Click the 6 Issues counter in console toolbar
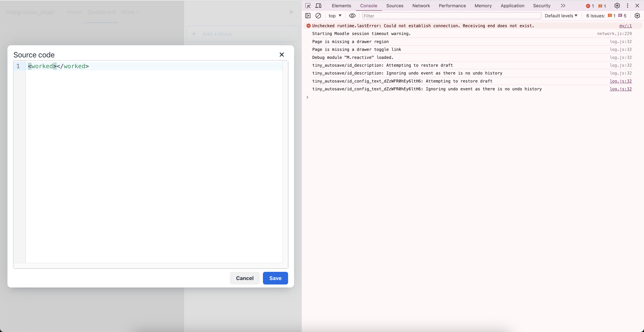This screenshot has height=332, width=644. (x=606, y=16)
